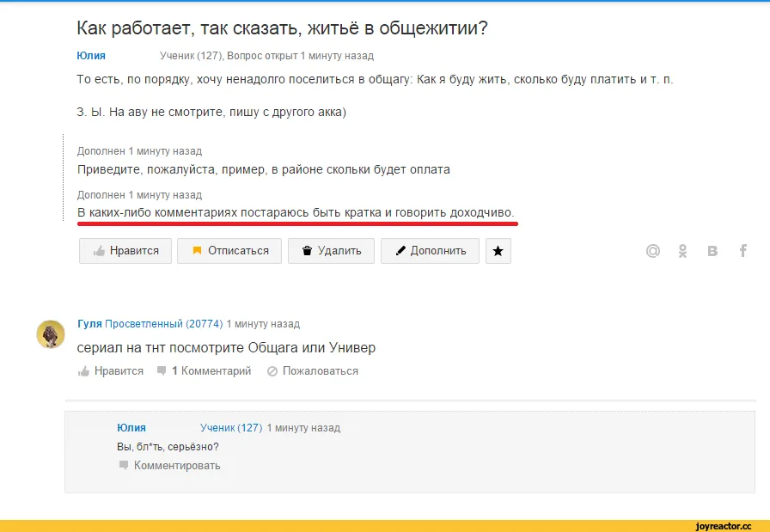Click Комментировать under the comment

(170, 465)
